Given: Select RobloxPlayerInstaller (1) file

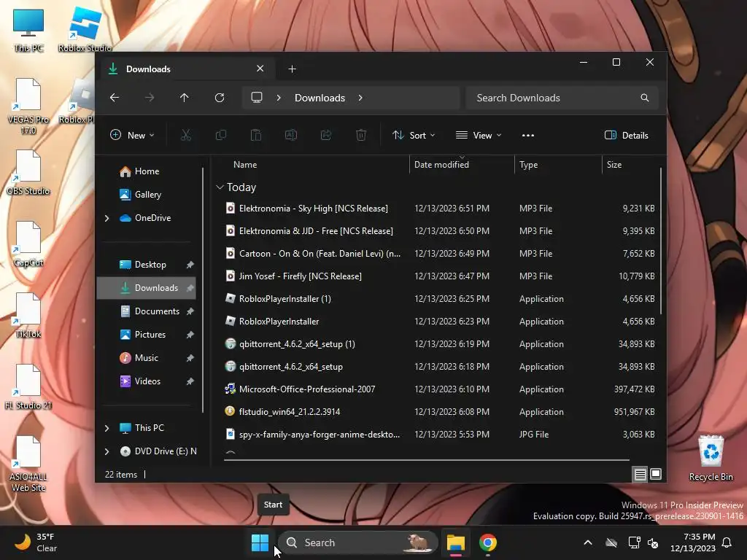Looking at the screenshot, I should click(x=439, y=299).
